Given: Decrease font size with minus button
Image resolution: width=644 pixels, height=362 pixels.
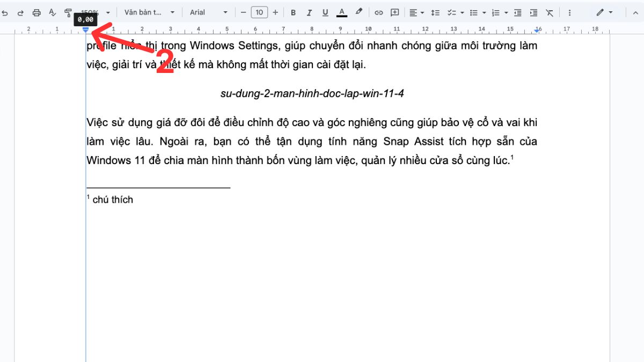Looking at the screenshot, I should [x=243, y=12].
